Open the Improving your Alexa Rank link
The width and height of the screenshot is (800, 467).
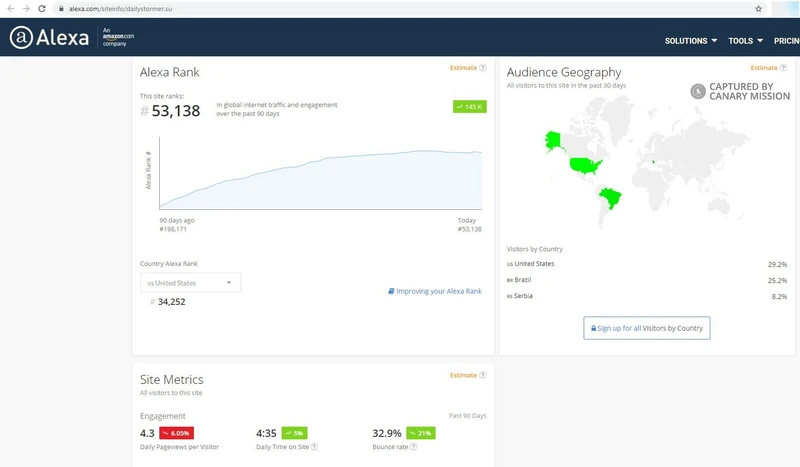click(x=435, y=291)
